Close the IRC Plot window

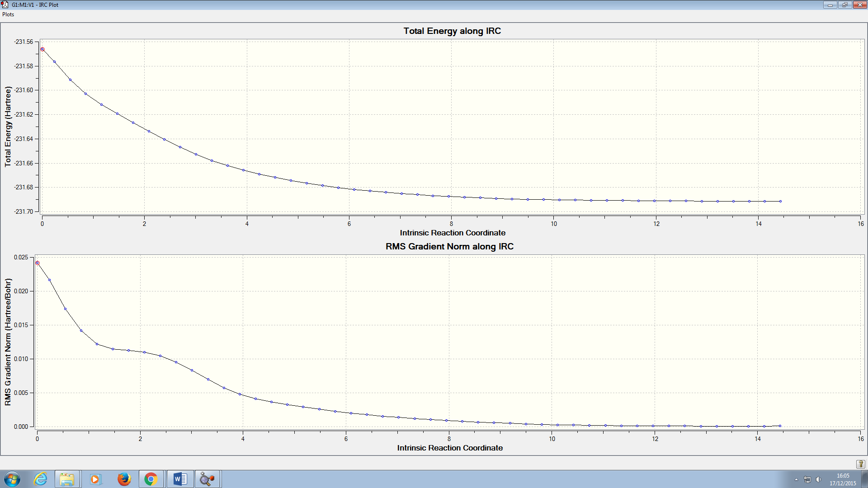(859, 5)
